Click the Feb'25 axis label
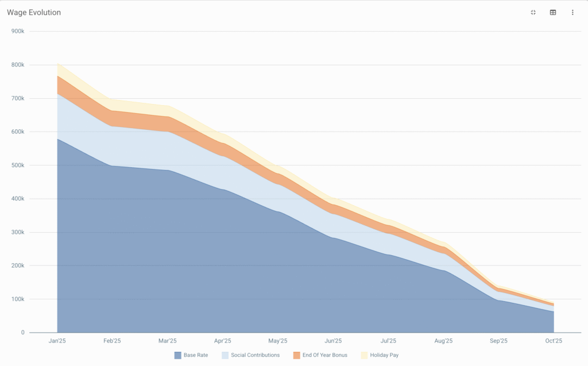Viewport: 588px width, 366px height. [x=112, y=341]
